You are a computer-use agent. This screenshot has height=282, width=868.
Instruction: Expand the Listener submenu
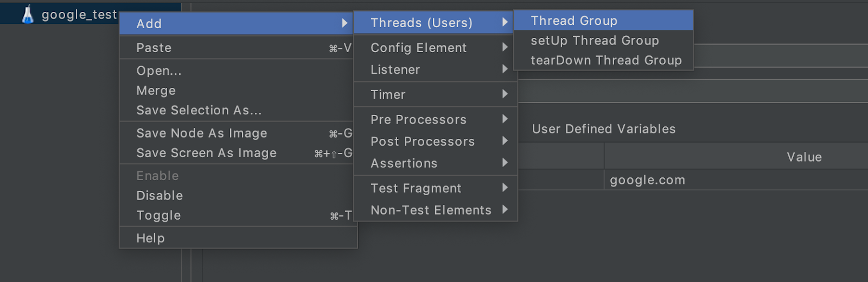tap(435, 69)
